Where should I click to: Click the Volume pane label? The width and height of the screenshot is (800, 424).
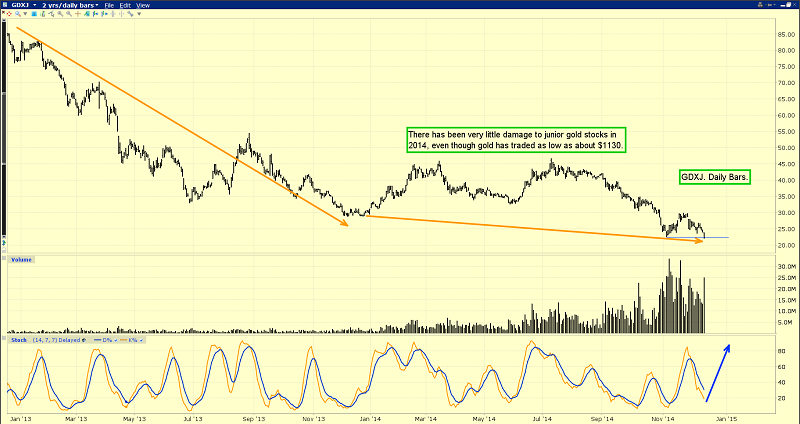pyautogui.click(x=21, y=260)
